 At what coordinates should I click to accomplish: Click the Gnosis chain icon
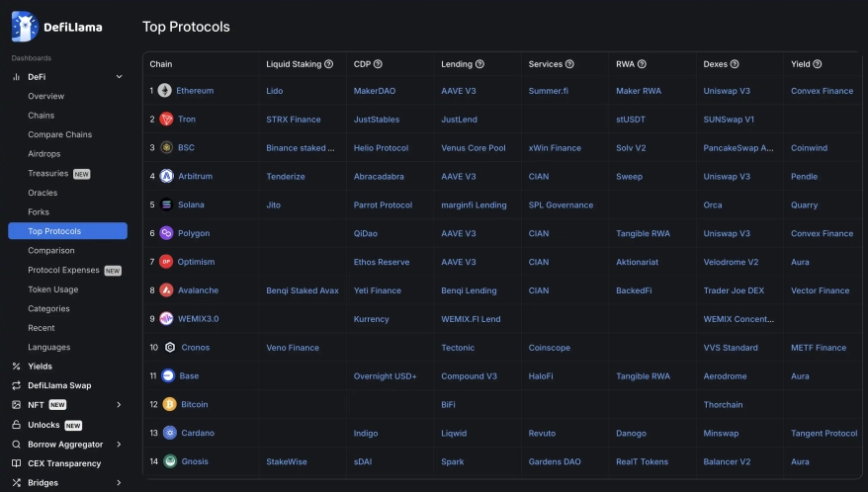[x=170, y=461]
